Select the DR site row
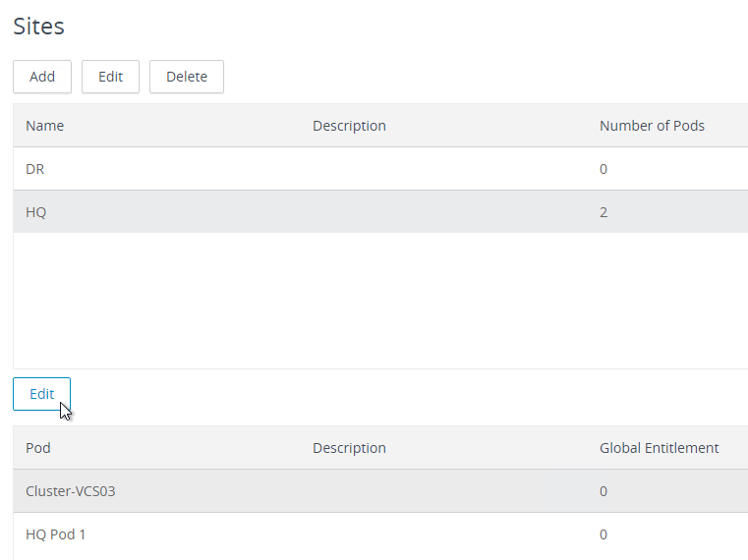The height and width of the screenshot is (560, 748). (380, 169)
